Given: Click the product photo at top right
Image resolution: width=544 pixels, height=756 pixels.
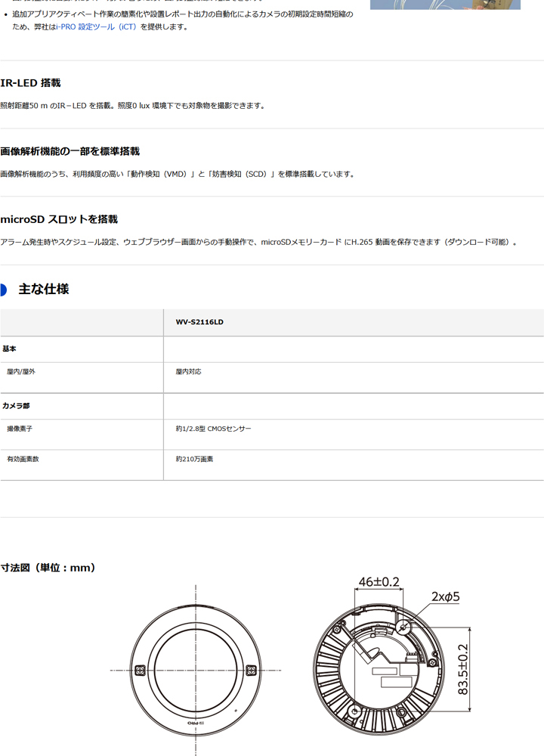Looking at the screenshot, I should pos(445,5).
